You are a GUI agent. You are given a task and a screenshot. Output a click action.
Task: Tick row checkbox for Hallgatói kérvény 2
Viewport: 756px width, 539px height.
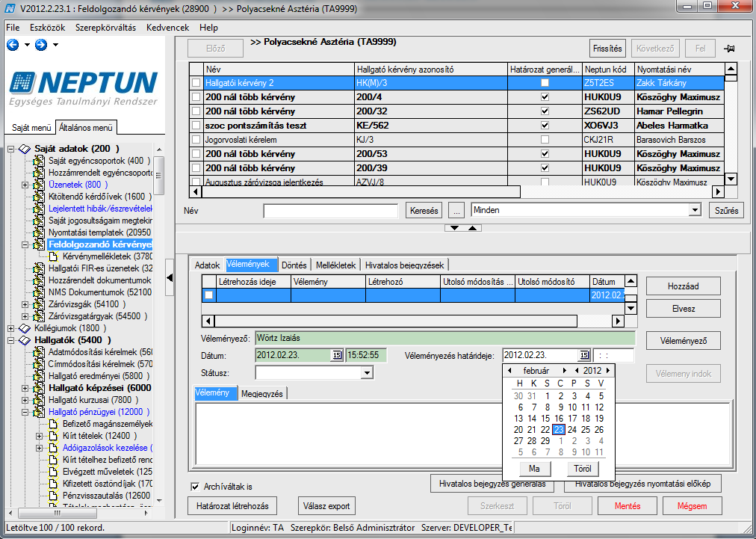click(x=196, y=83)
